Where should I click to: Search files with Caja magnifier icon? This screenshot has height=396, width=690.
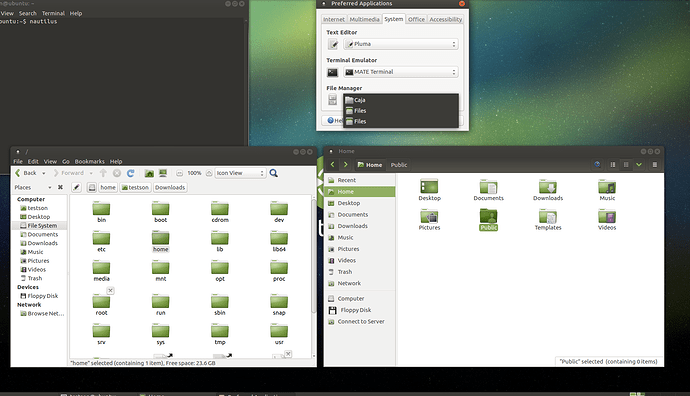tap(274, 173)
